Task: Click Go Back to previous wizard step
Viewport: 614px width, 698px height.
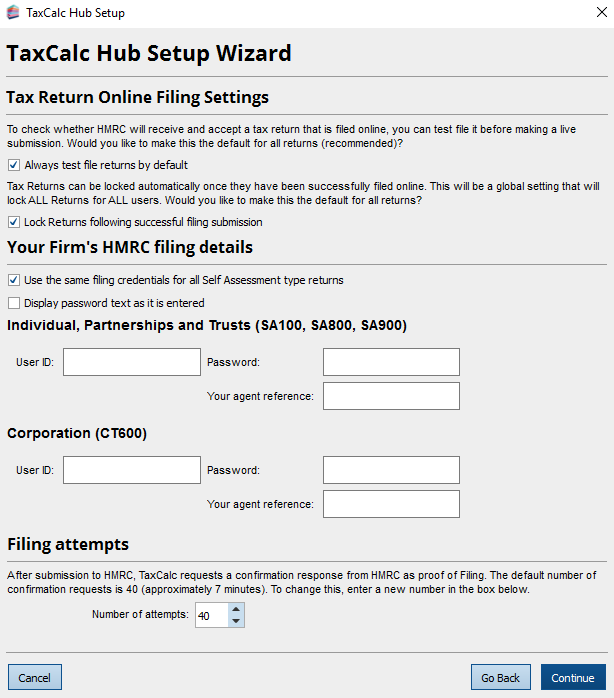Action: coord(500,678)
